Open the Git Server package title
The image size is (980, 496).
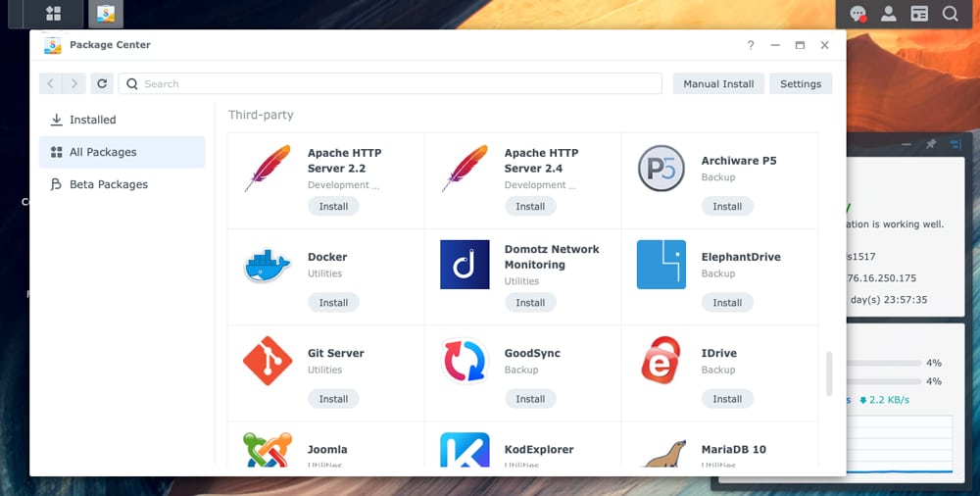click(335, 354)
